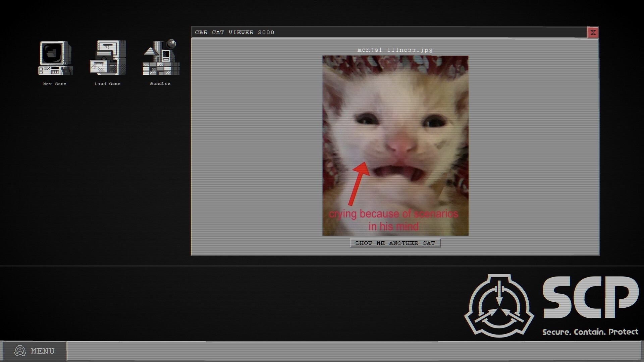
Task: Click the large 'SCP' wordmark
Action: pyautogui.click(x=590, y=298)
